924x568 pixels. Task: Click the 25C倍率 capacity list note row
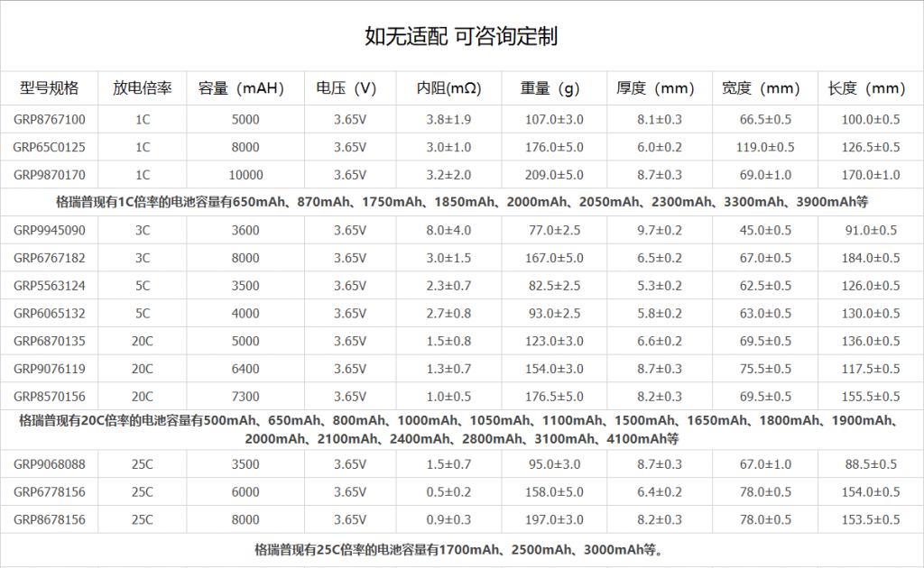coord(461,548)
